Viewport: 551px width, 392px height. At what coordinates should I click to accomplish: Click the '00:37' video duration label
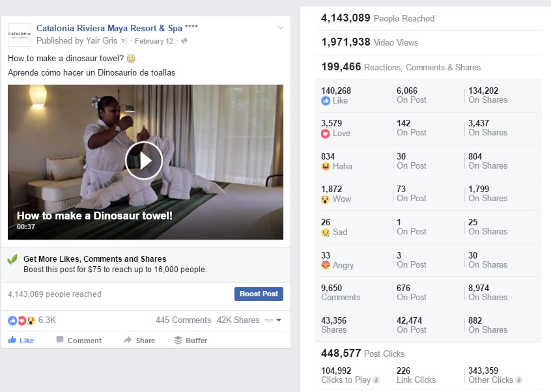coord(26,227)
